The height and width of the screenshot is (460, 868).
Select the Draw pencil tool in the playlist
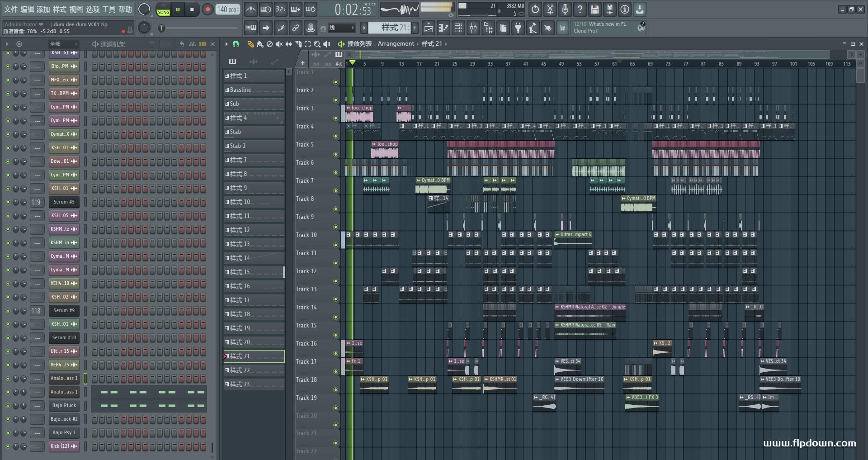(x=252, y=44)
